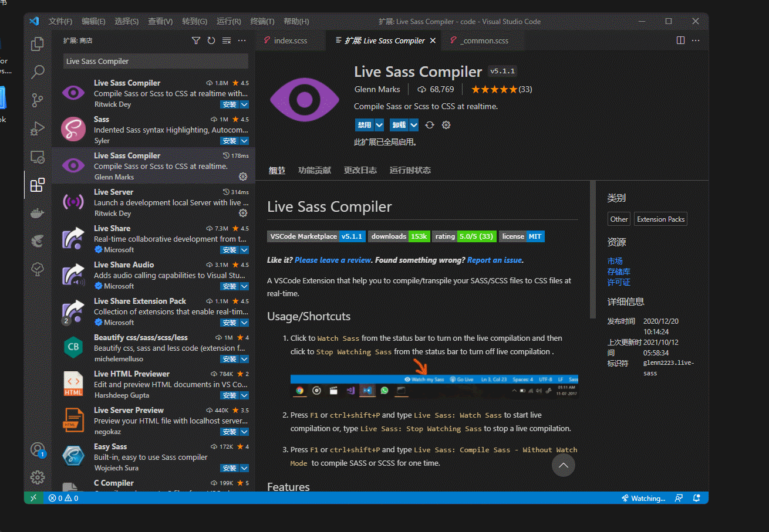769x532 pixels.
Task: Expand install dropdown for Ritwick Dey Live Sass Compiler
Action: [x=244, y=104]
